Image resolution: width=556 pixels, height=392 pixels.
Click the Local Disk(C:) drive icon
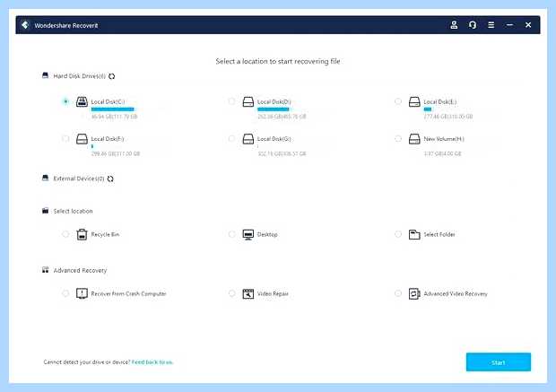pyautogui.click(x=82, y=102)
